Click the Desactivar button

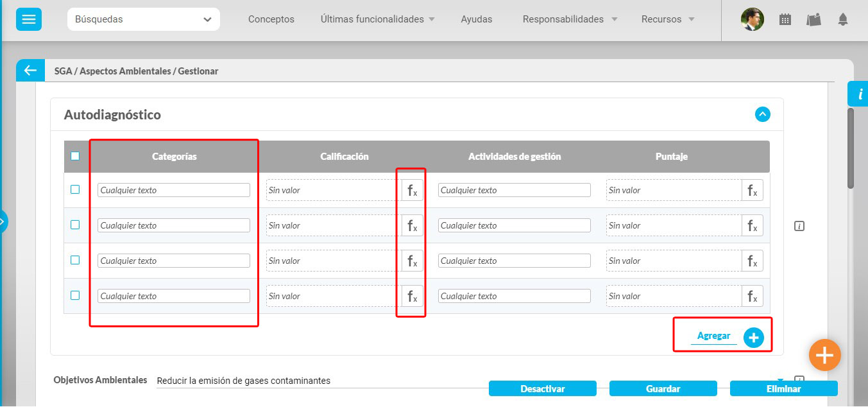click(x=543, y=388)
